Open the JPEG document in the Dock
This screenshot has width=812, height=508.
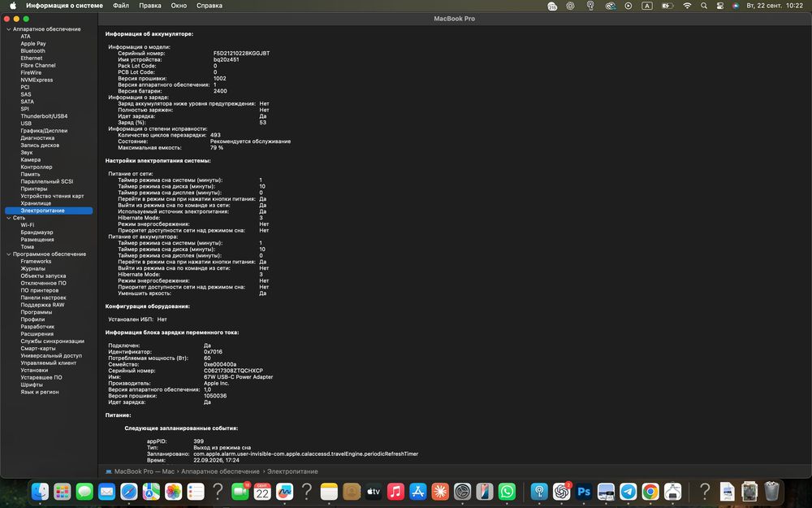[727, 492]
